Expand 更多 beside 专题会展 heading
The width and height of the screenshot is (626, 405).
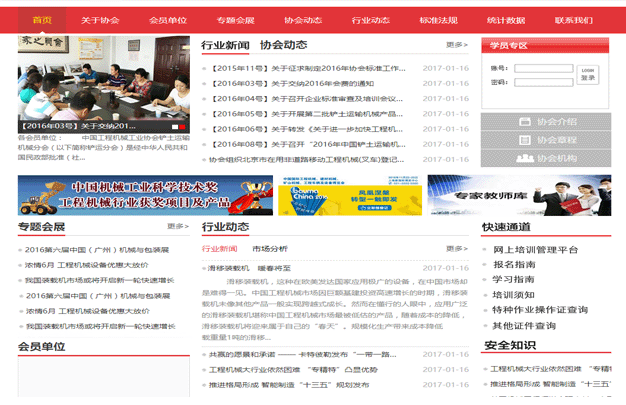[x=177, y=227]
